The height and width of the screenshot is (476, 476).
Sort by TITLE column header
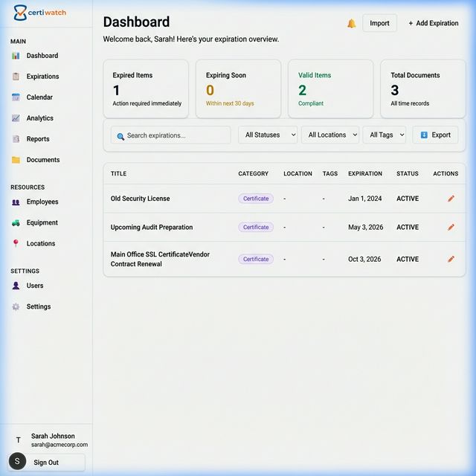119,173
